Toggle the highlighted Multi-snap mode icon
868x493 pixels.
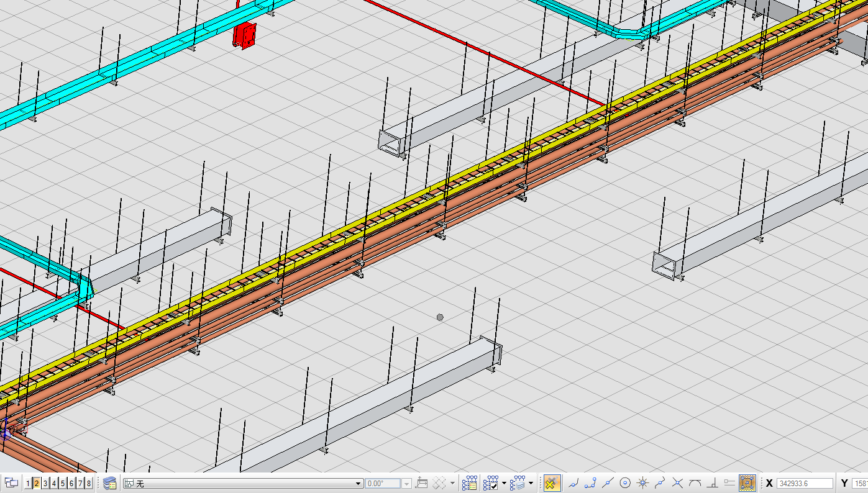point(747,483)
